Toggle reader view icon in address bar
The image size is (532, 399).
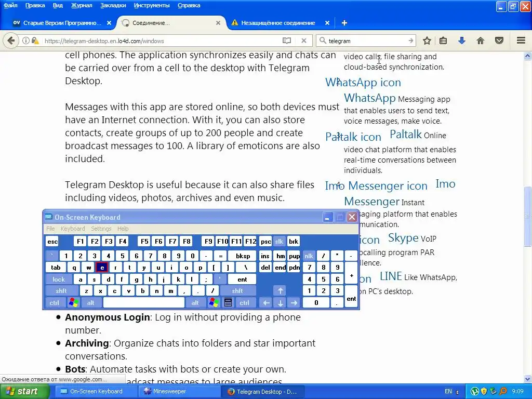point(287,41)
